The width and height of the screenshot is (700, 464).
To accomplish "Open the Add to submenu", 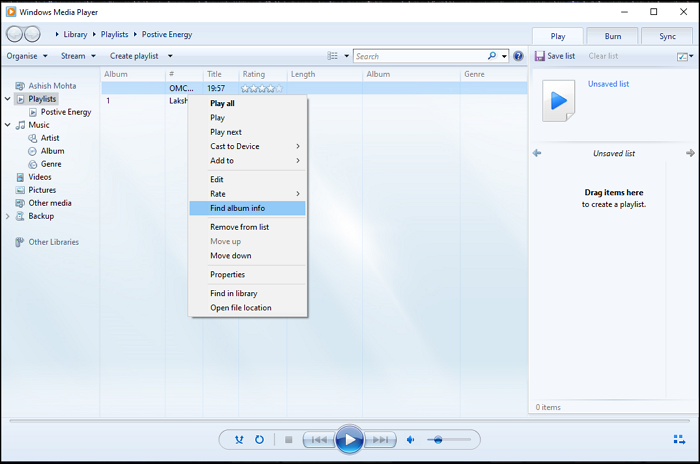I will pyautogui.click(x=248, y=161).
